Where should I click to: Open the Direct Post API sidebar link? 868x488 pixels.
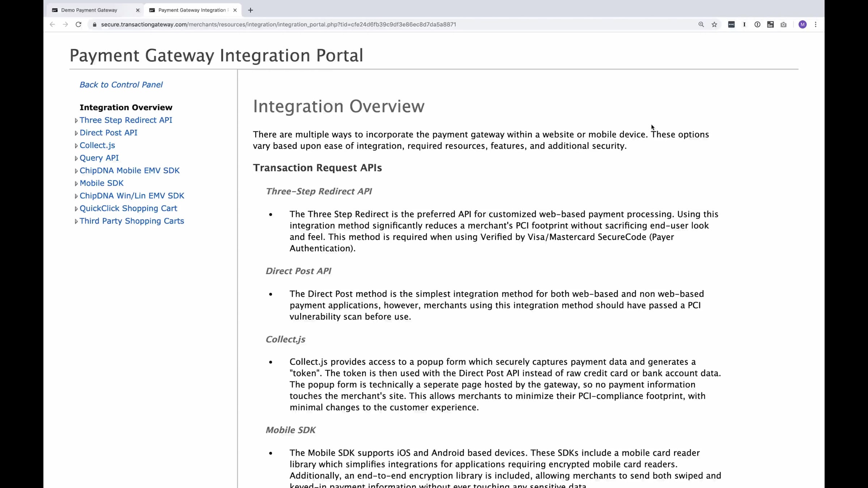(109, 133)
